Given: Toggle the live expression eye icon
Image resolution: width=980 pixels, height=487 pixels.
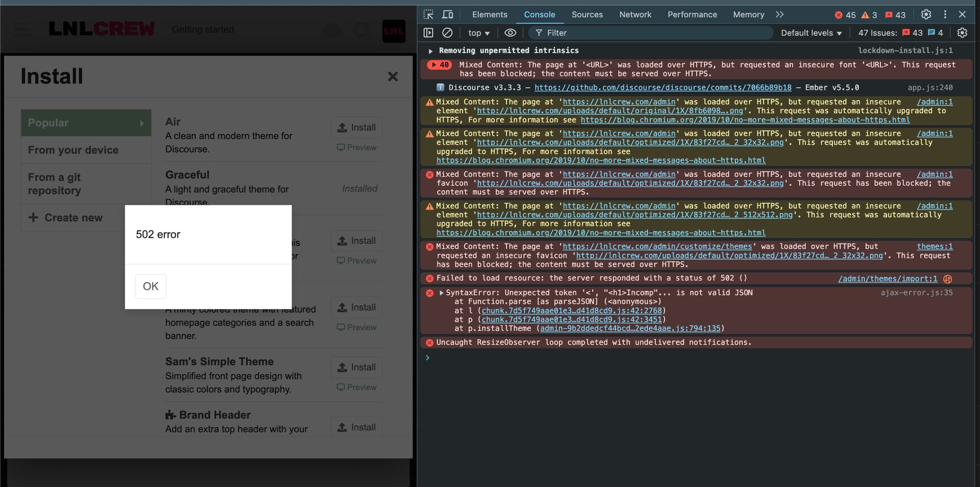Looking at the screenshot, I should tap(510, 33).
